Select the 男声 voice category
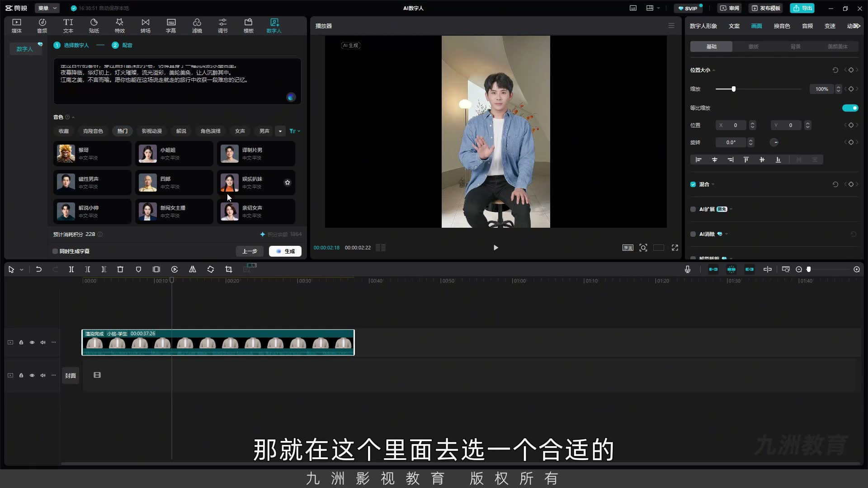The image size is (868, 488). click(x=264, y=131)
